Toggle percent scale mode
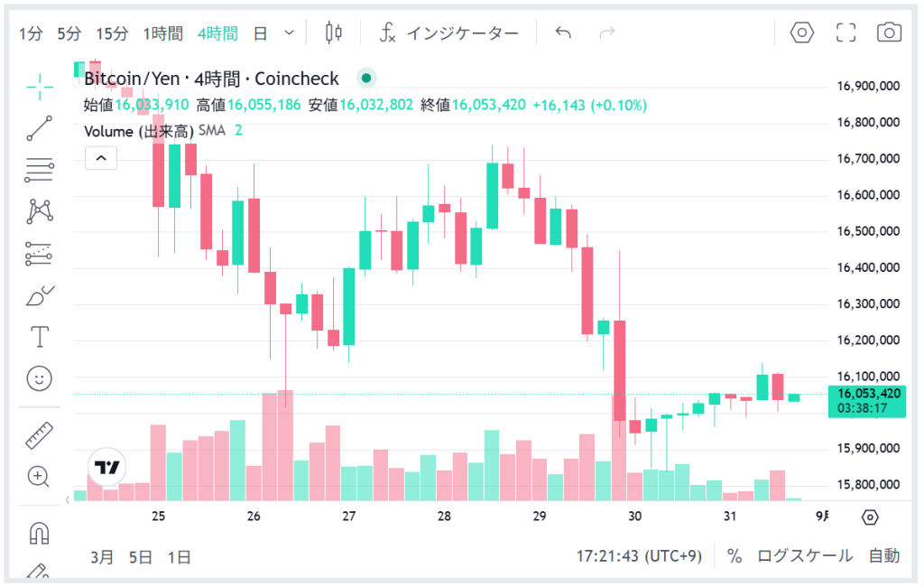 point(735,556)
